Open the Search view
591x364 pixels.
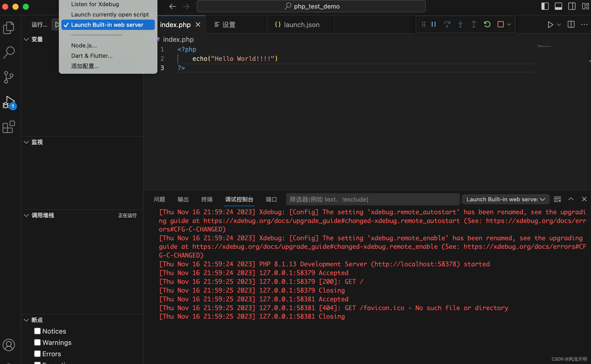(9, 52)
